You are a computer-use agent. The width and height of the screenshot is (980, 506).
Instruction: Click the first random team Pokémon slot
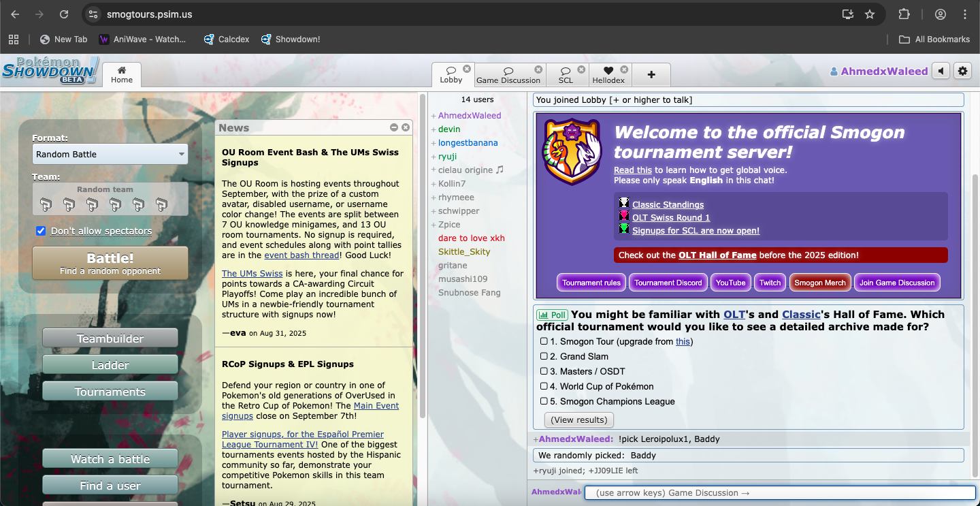(x=46, y=204)
